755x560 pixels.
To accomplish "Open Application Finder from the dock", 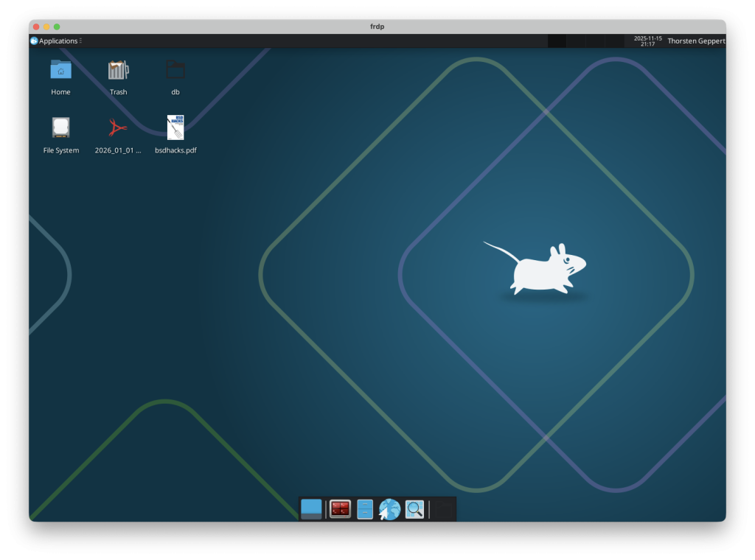I will (x=414, y=508).
